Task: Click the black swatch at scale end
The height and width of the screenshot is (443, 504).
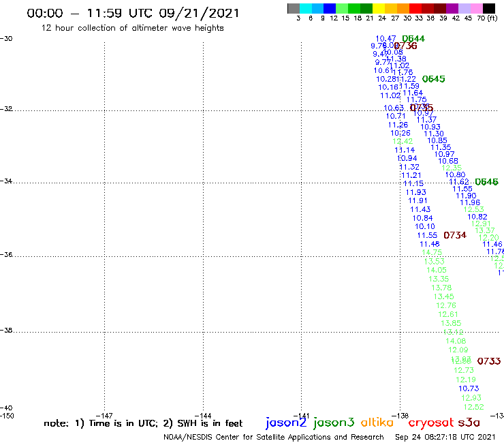Action: coord(488,8)
